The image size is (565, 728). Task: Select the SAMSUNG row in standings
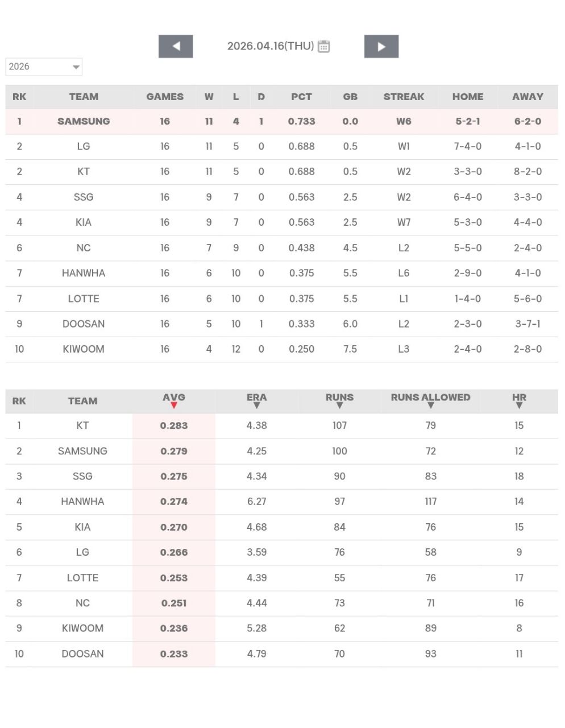click(x=84, y=121)
